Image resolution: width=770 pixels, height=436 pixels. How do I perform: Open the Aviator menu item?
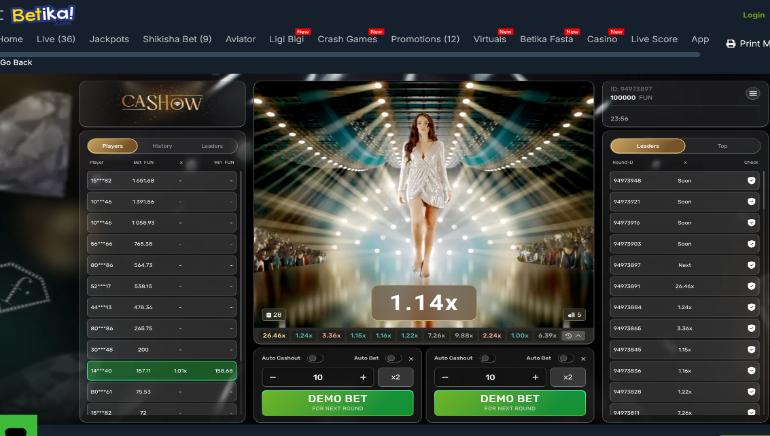tap(240, 39)
